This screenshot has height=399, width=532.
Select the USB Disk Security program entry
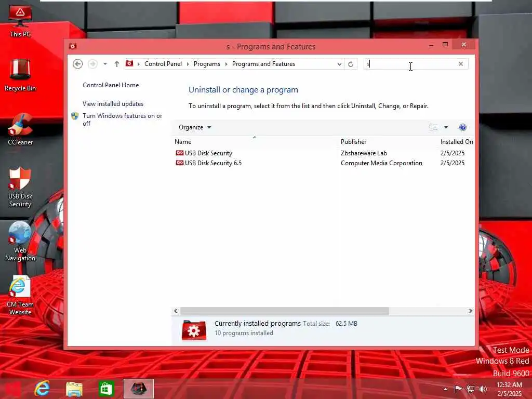[x=208, y=153]
